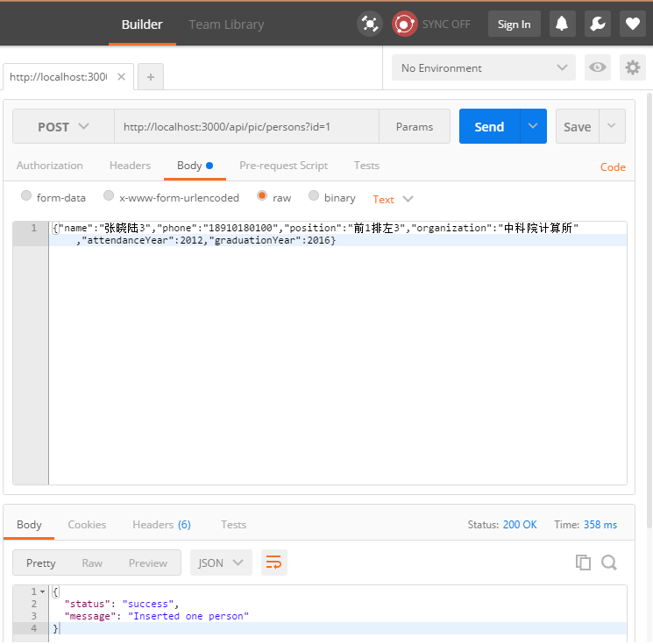This screenshot has height=644, width=653.
Task: Click the interceptor satellite icon in header
Action: coord(370,24)
